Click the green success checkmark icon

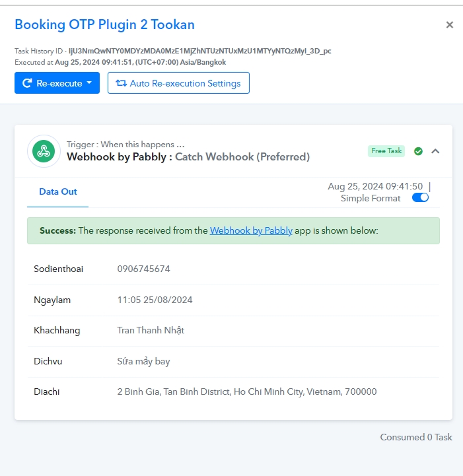(x=418, y=151)
